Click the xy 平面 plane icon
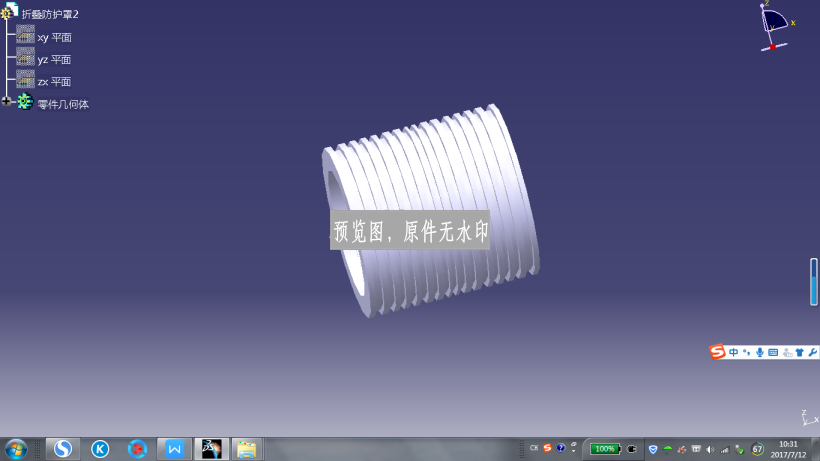This screenshot has height=461, width=820. click(25, 34)
